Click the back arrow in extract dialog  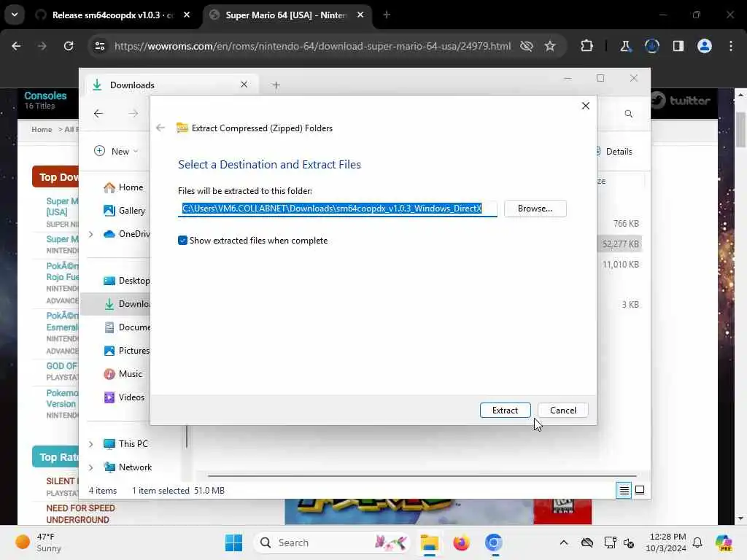click(160, 128)
